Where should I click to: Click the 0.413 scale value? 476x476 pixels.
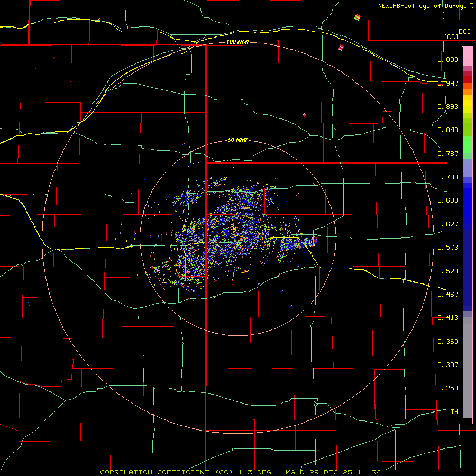[x=448, y=318]
